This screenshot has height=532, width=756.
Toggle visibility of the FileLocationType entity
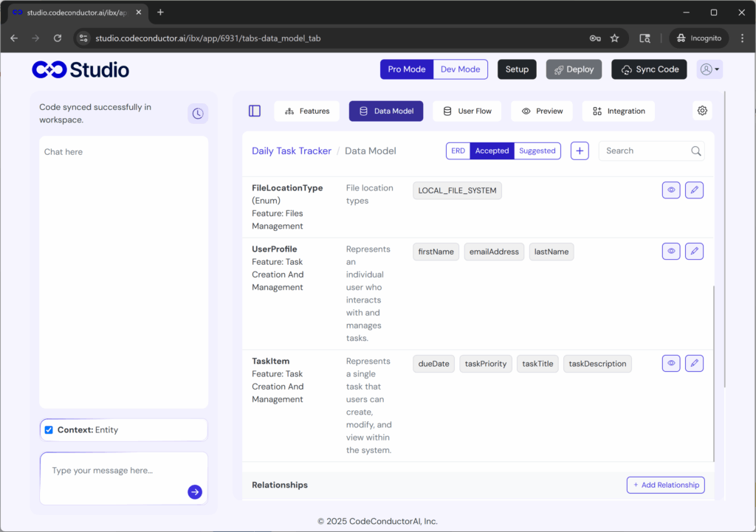[670, 190]
